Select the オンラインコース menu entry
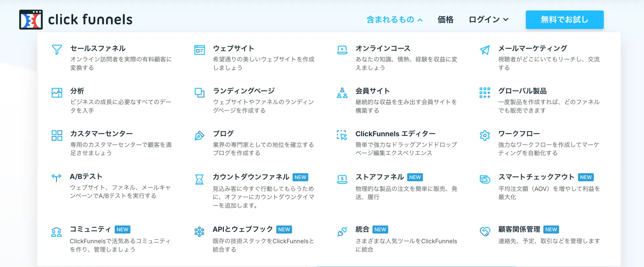644x267 pixels. pyautogui.click(x=383, y=48)
